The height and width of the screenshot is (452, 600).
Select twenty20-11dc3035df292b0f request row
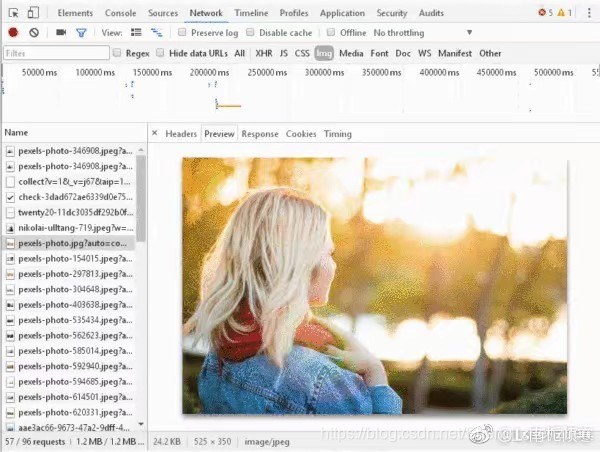(x=69, y=212)
